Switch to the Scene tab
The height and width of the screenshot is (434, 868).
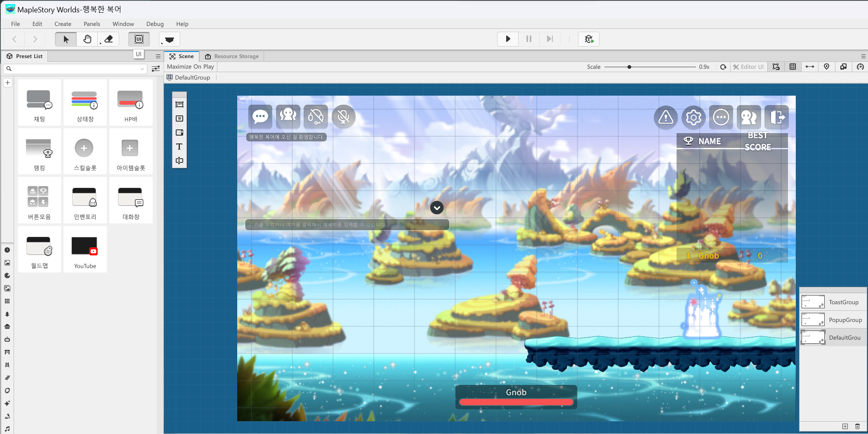tap(182, 56)
